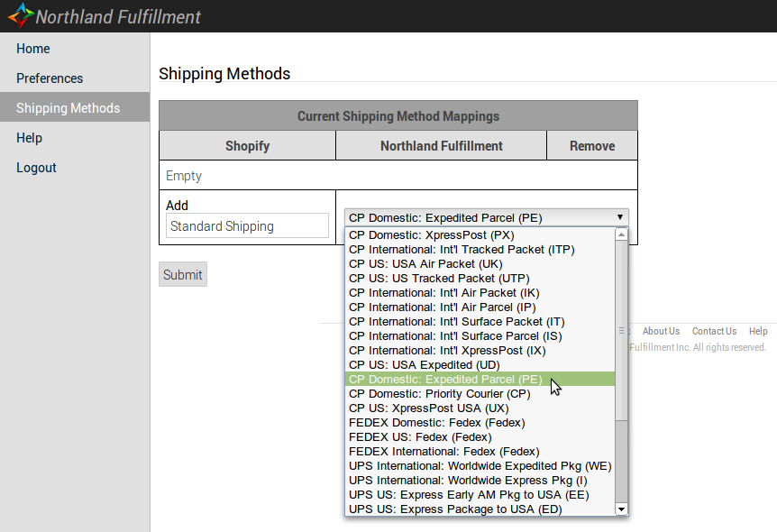Screen dimensions: 777x532
Task: Open the About Us footer link
Action: coord(661,331)
